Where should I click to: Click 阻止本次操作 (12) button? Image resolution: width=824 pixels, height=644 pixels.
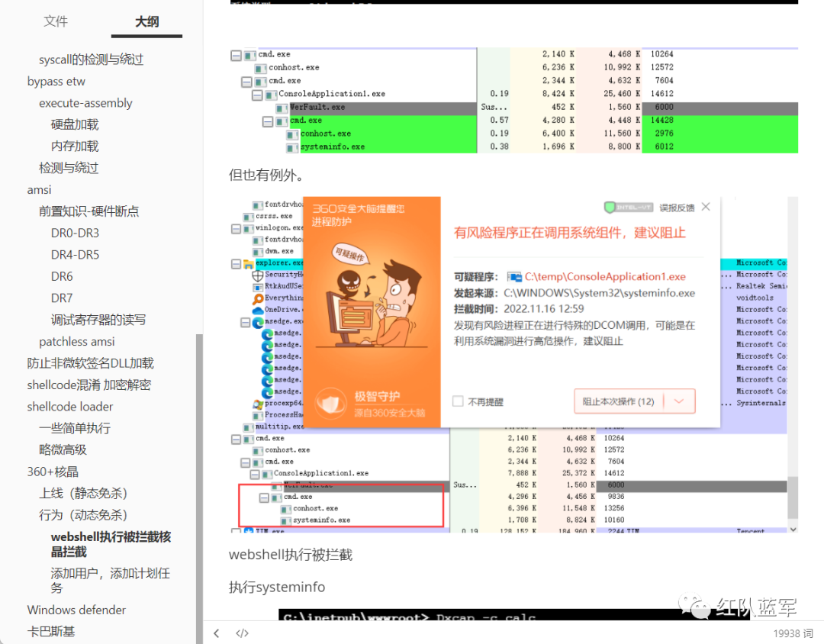pyautogui.click(x=619, y=401)
